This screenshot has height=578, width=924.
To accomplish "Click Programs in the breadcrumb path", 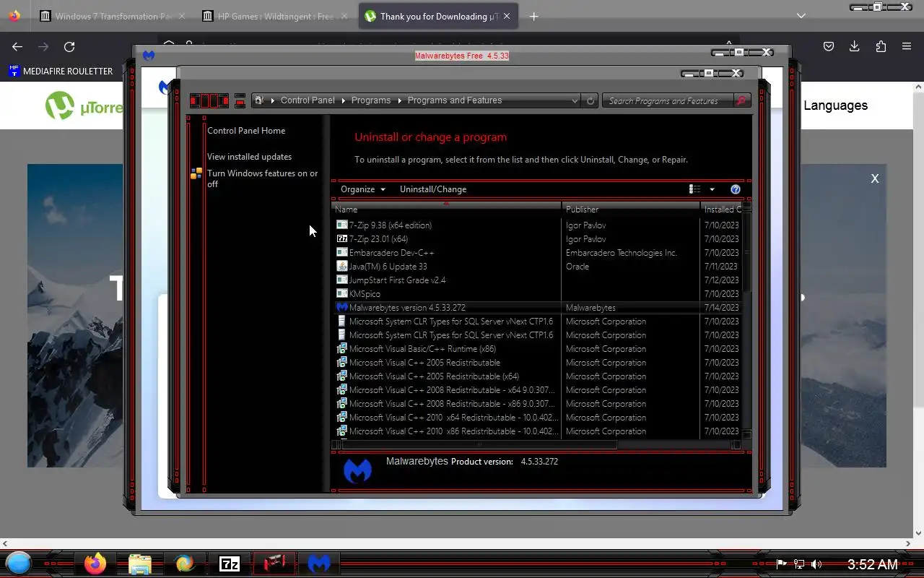I will click(371, 100).
